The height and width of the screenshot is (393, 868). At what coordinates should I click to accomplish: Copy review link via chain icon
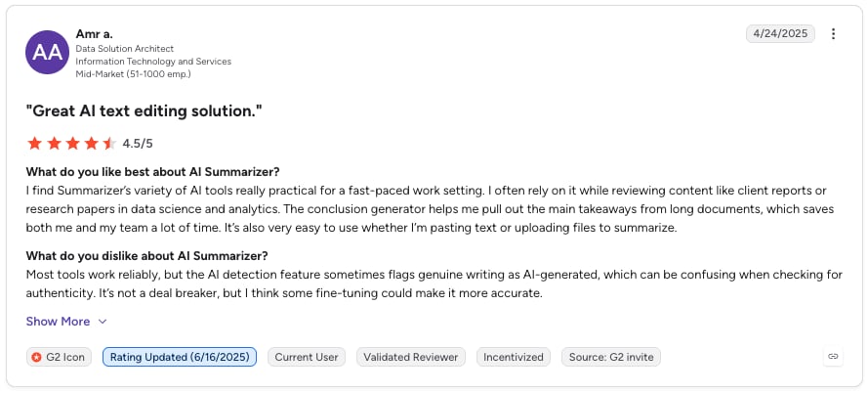pos(833,357)
